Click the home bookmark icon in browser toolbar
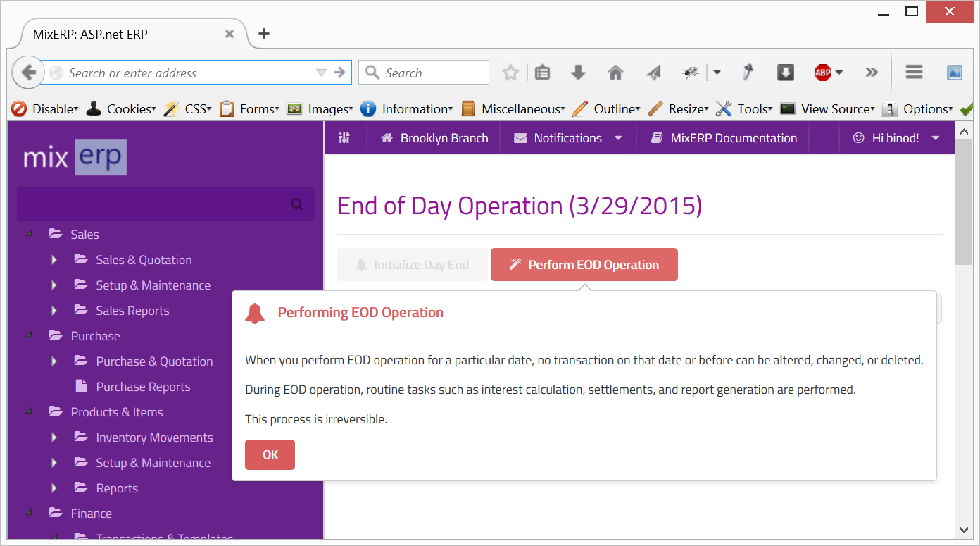This screenshot has width=980, height=546. pyautogui.click(x=616, y=73)
